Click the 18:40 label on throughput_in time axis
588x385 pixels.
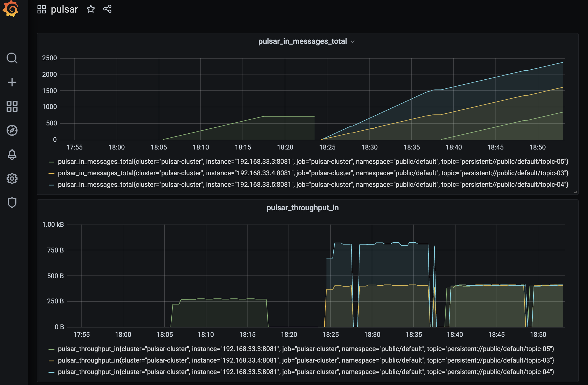(455, 335)
